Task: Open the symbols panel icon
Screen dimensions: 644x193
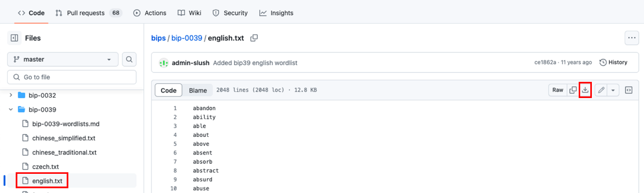Action: tap(628, 90)
